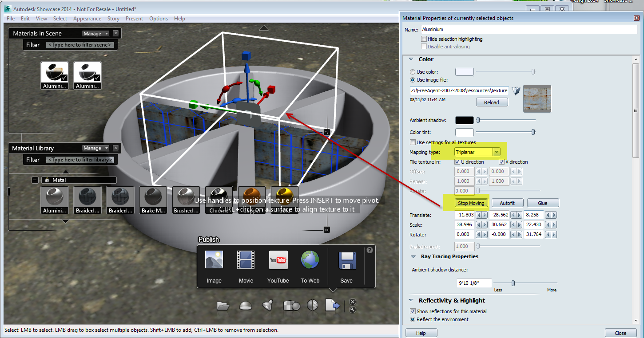Open the File folder icon in bottom toolbar

click(x=223, y=306)
